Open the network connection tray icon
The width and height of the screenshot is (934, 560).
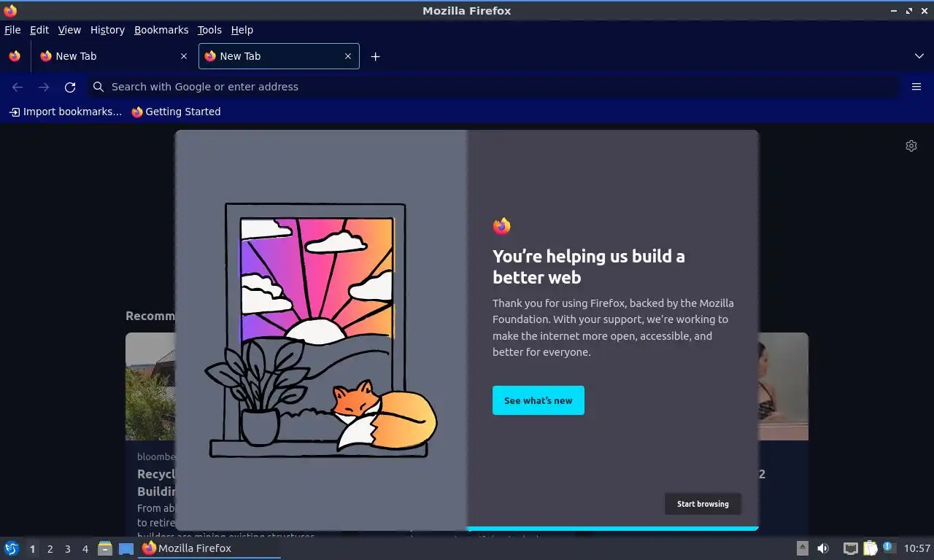coord(850,548)
